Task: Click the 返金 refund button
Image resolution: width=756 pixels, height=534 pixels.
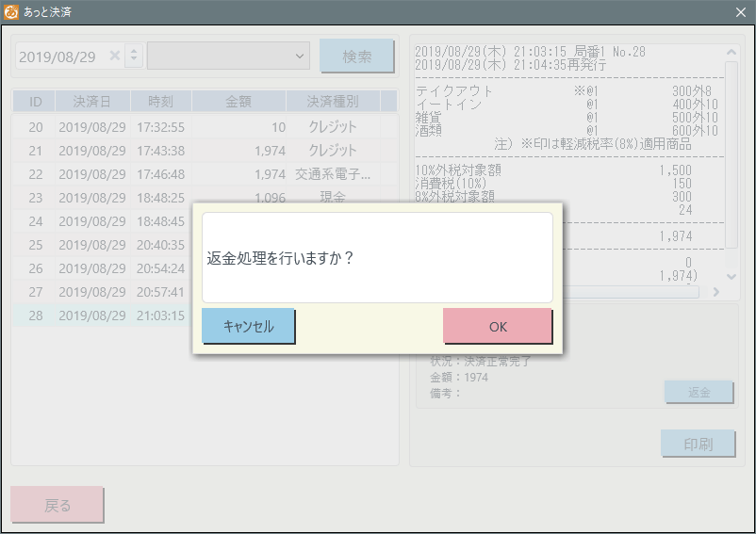Action: point(698,392)
